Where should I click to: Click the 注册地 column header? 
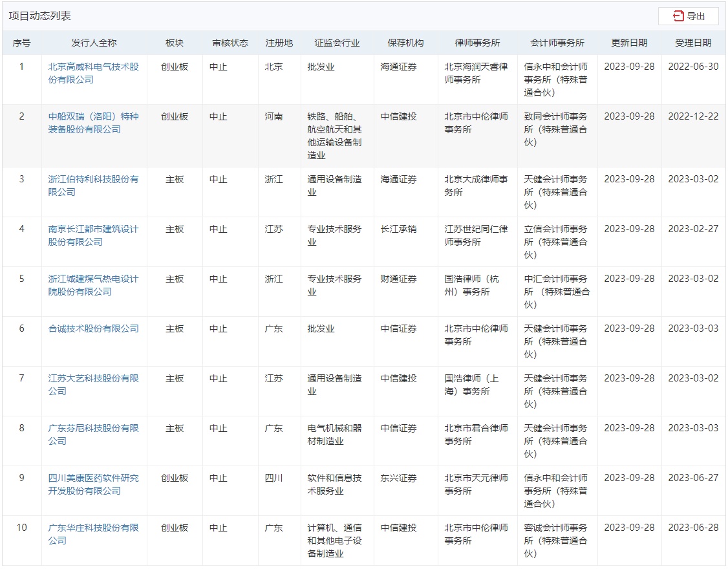[x=279, y=43]
